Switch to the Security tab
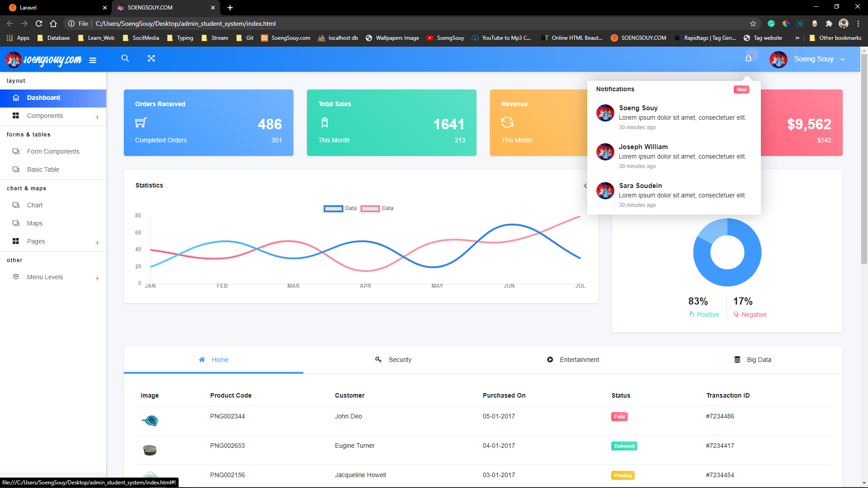 tap(400, 360)
